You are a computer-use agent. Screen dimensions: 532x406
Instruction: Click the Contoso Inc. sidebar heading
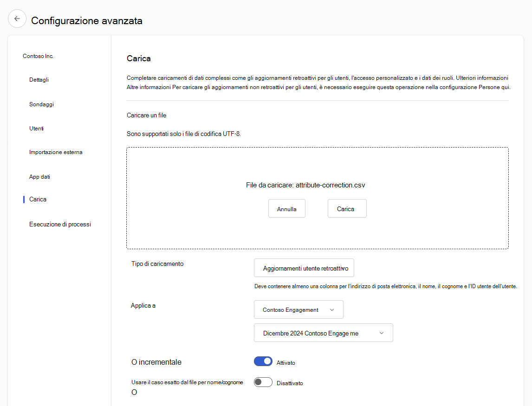[x=38, y=56]
